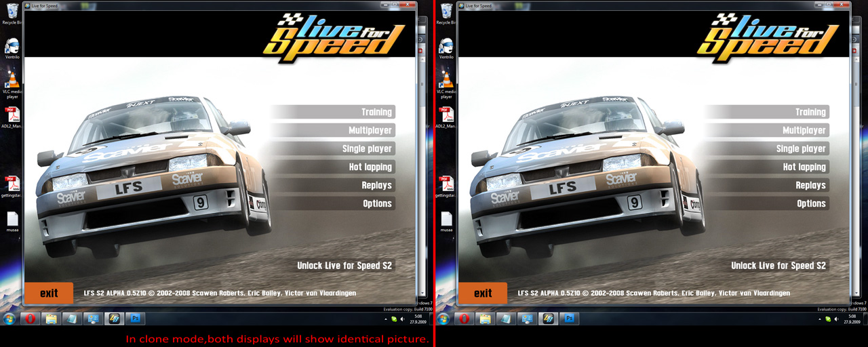Open Recycle Bin icon on right display
This screenshot has height=347, width=868.
pos(446,14)
